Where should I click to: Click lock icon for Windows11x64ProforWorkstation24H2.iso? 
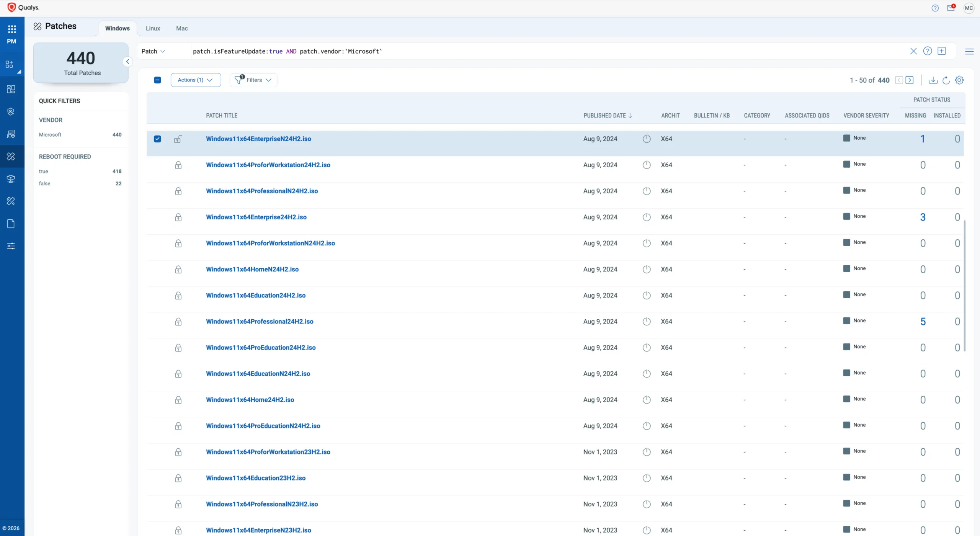click(178, 165)
